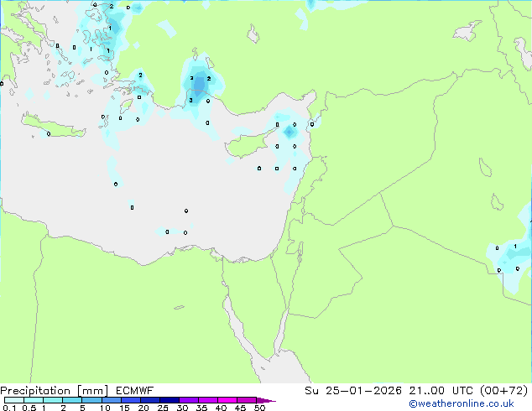Click the legend value '10'
Screen dimensions: 532x411
[105, 408]
